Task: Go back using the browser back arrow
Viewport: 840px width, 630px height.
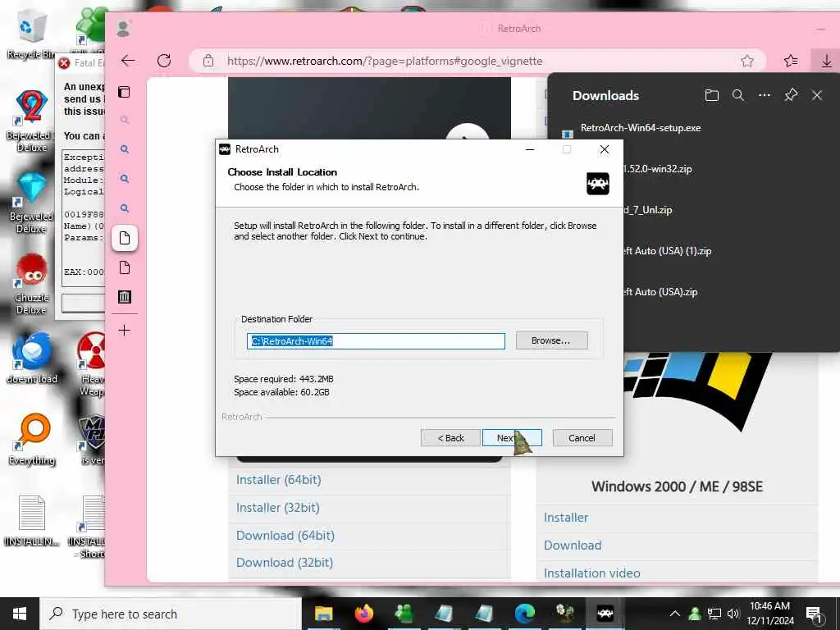Action: point(128,61)
